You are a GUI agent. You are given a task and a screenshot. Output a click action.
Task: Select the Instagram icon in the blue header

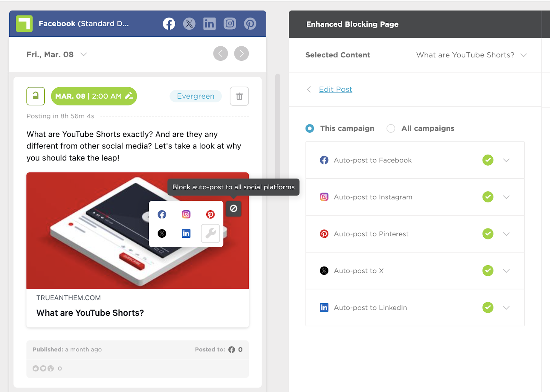(x=230, y=24)
